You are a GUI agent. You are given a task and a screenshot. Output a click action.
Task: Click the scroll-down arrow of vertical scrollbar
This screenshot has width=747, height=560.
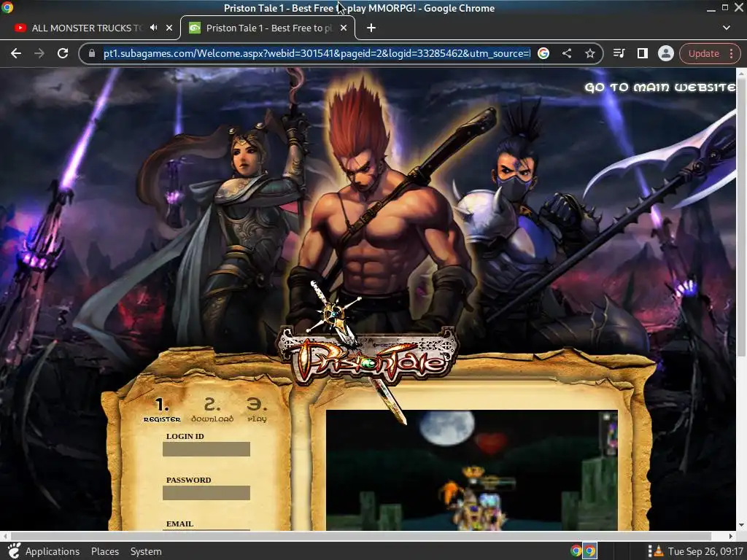(x=741, y=525)
